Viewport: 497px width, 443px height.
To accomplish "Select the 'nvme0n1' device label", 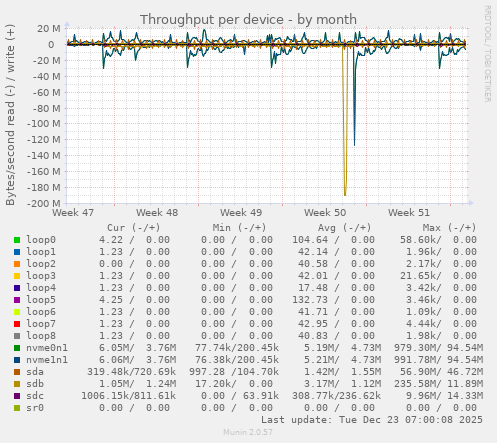I will coord(47,348).
